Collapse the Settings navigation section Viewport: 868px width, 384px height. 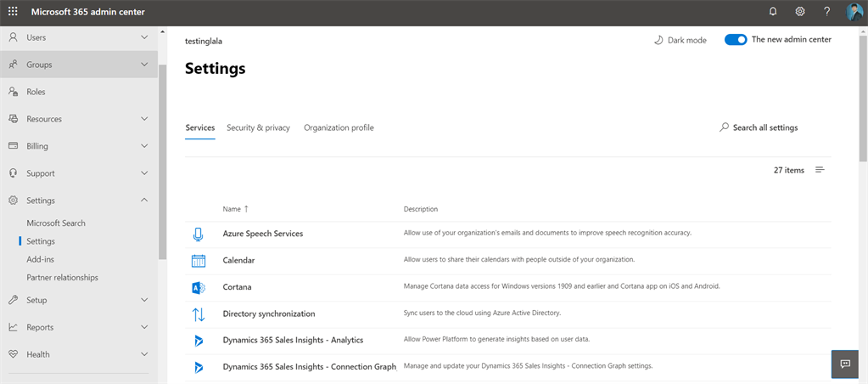(144, 200)
